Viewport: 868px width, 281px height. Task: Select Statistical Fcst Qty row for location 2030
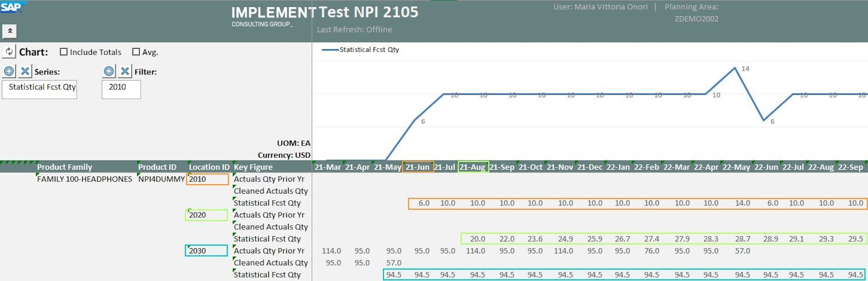coord(267,275)
